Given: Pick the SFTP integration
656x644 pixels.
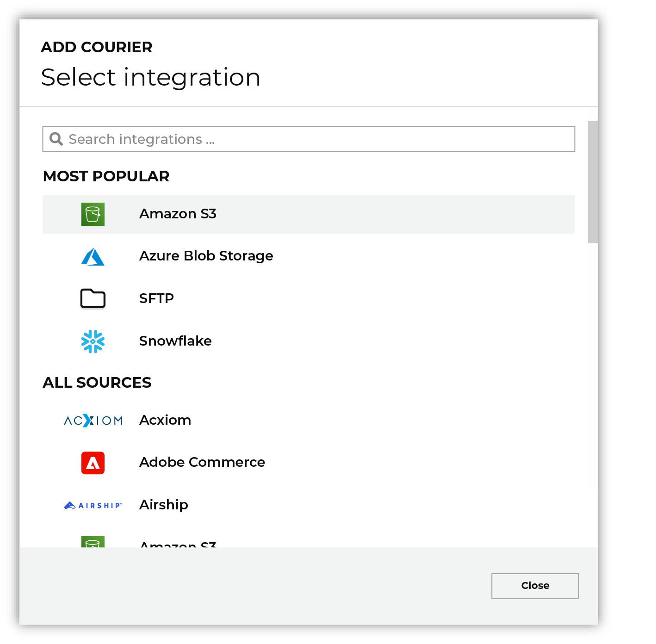Looking at the screenshot, I should [309, 299].
